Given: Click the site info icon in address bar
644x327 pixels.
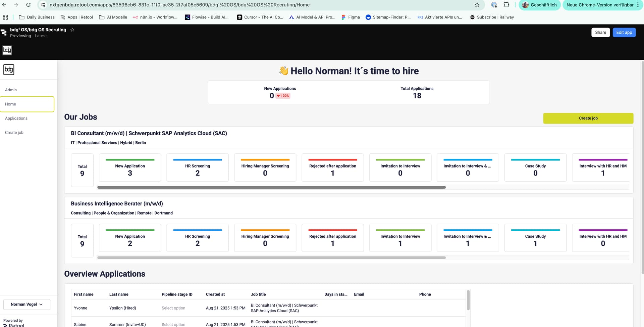Looking at the screenshot, I should pos(43,5).
